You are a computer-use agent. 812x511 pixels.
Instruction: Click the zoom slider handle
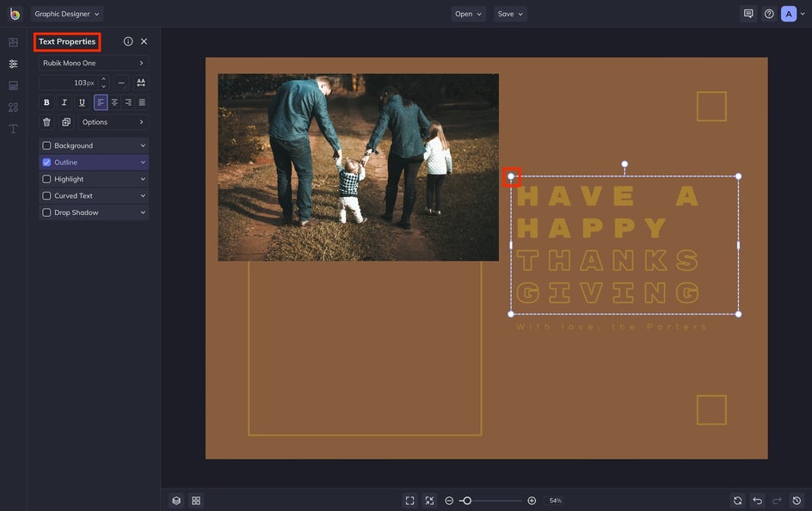point(467,501)
